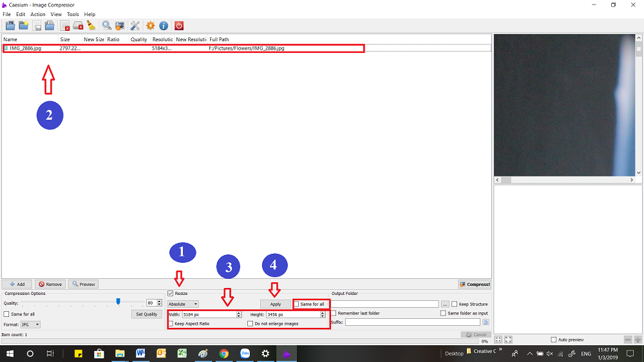The width and height of the screenshot is (644, 362).
Task: Open Google Chrome from the taskbar
Action: [x=224, y=354]
